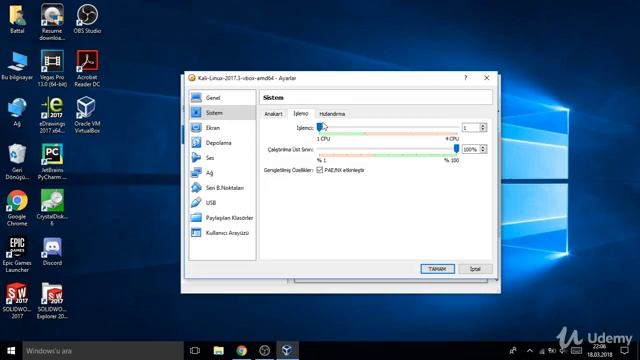Decrease the İşlemci count with down arrow
The image size is (640, 360).
coord(483,130)
